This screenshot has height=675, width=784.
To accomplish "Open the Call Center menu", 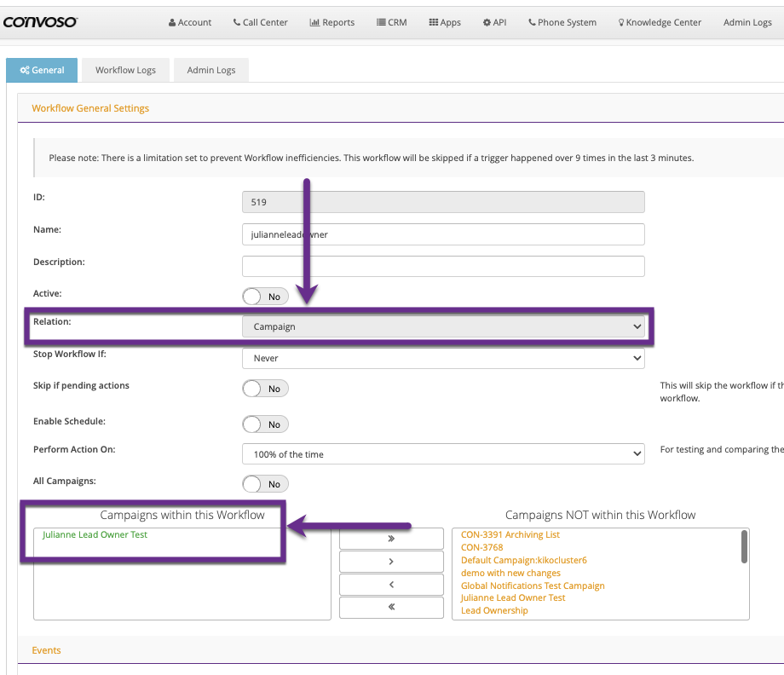I will [x=260, y=22].
